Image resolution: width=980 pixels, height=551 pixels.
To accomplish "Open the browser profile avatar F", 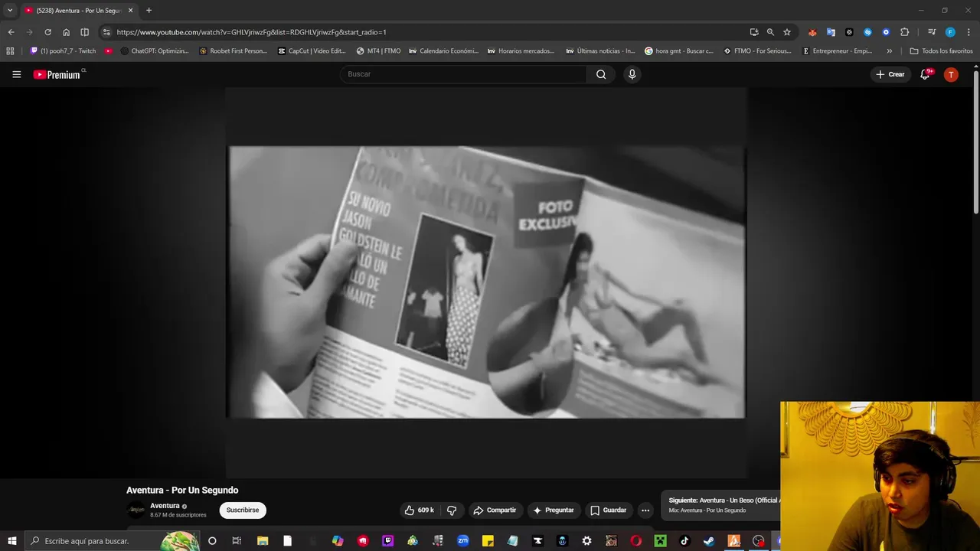I will (950, 32).
